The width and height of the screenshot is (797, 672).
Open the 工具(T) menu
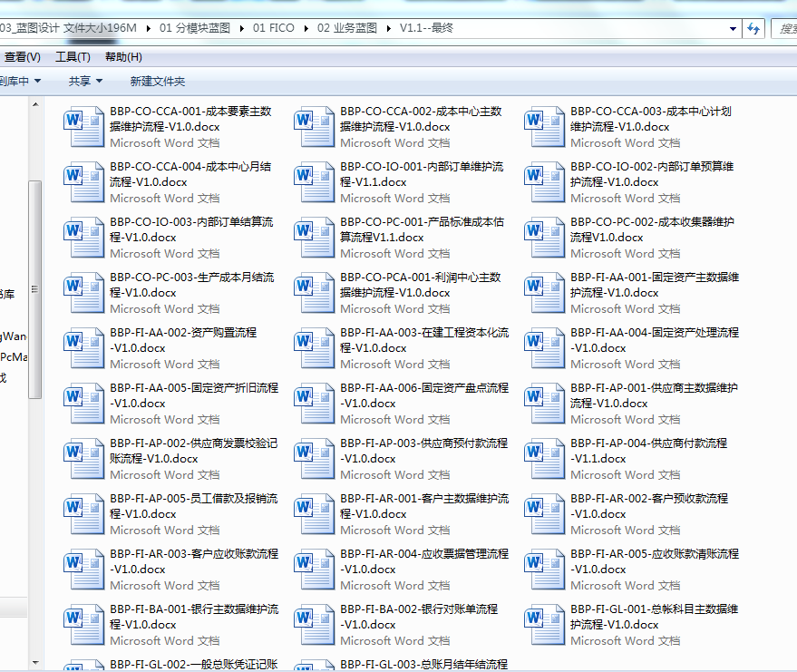(73, 57)
